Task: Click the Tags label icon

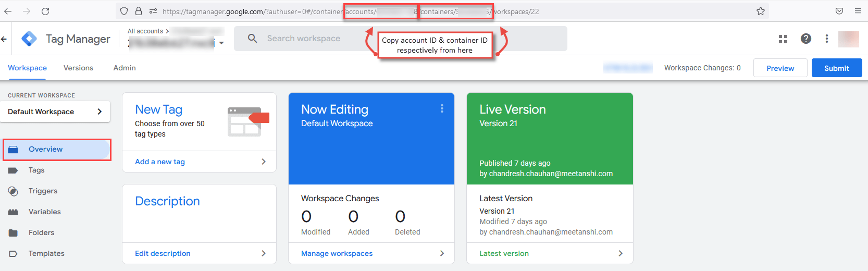Action: [14, 170]
